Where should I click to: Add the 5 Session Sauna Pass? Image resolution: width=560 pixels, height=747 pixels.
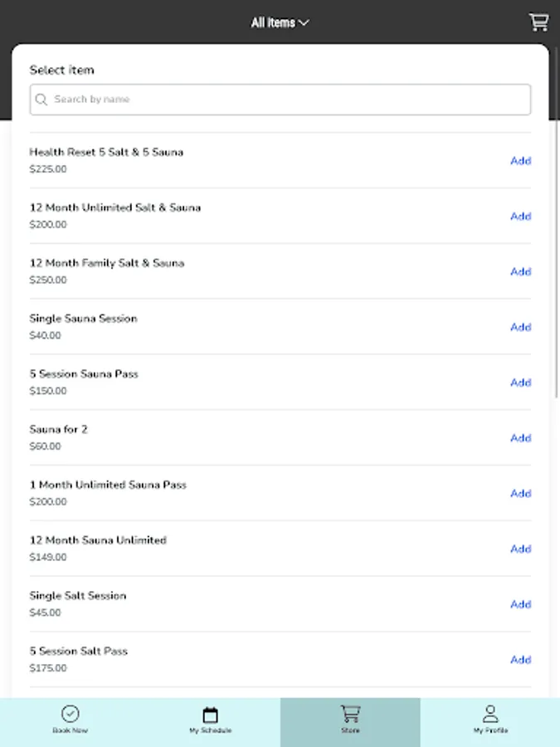click(520, 383)
